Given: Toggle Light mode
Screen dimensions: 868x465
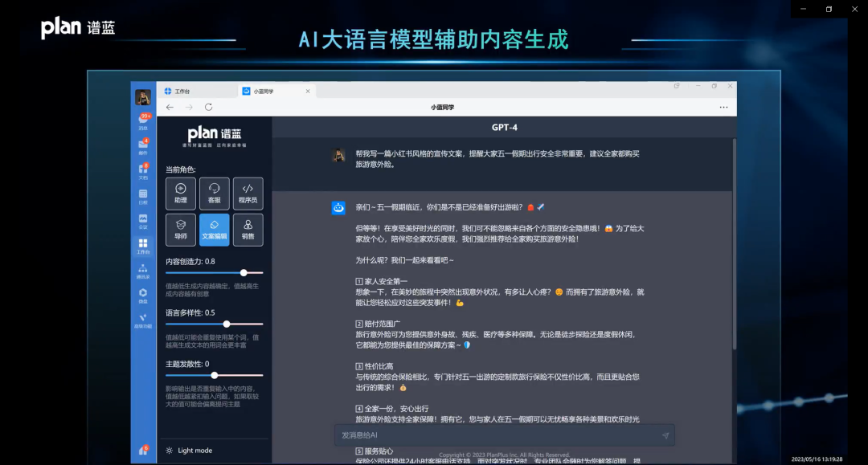Looking at the screenshot, I should pos(190,451).
